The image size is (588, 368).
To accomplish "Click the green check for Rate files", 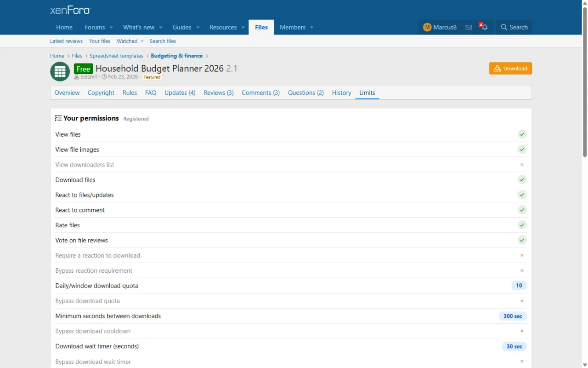I will tap(522, 225).
